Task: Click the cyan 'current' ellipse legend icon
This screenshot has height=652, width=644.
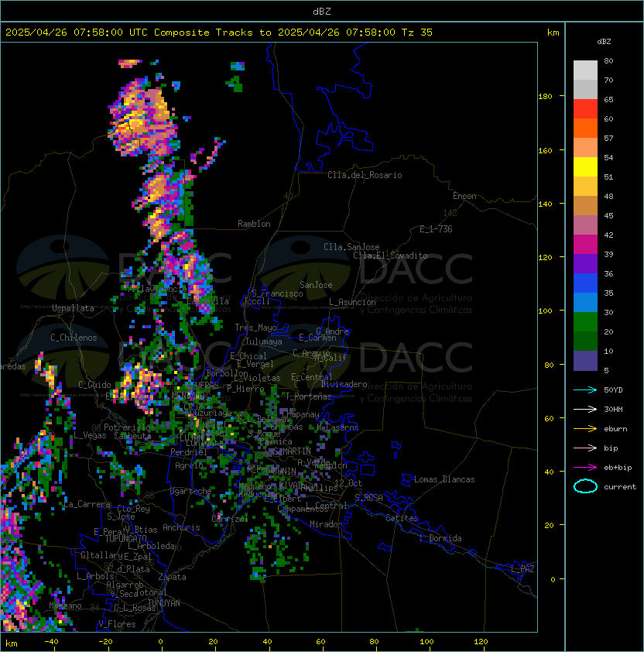Action: [x=585, y=486]
